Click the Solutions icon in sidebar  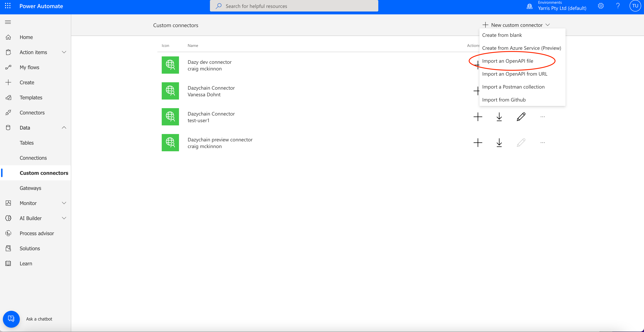pyautogui.click(x=8, y=248)
